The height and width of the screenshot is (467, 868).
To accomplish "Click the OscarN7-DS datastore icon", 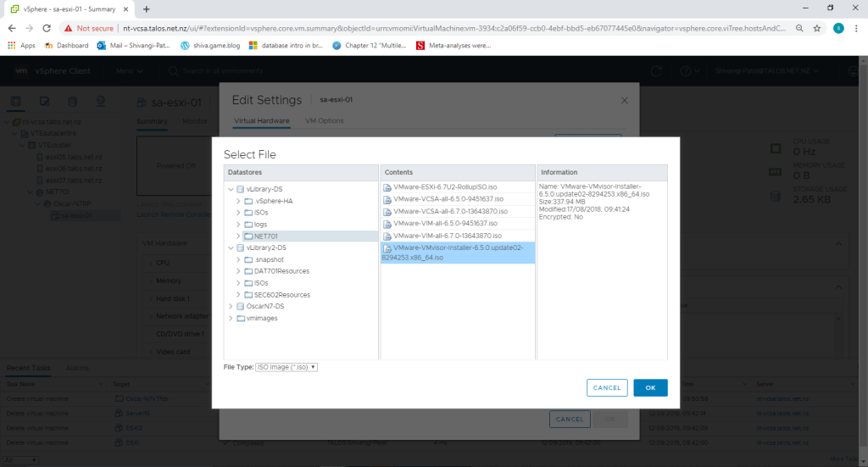I will 241,306.
